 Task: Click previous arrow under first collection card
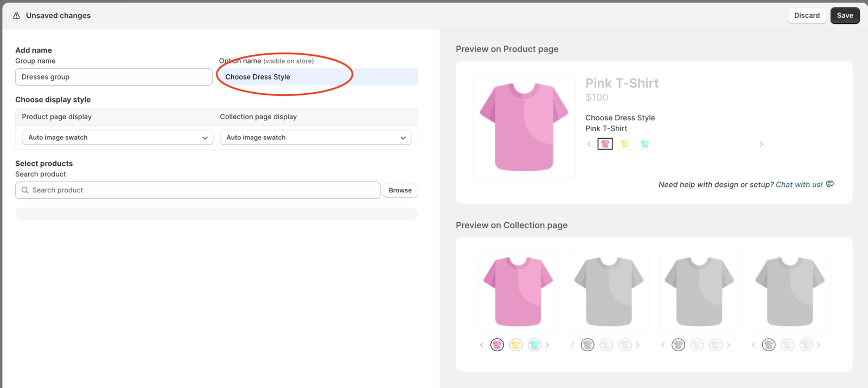click(482, 345)
